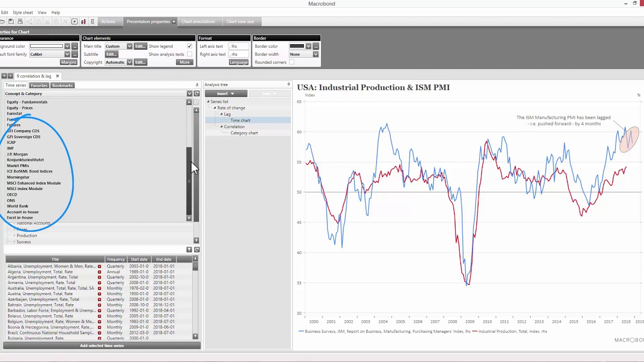
Task: Pin the Analysis tree panel
Action: pyautogui.click(x=288, y=84)
